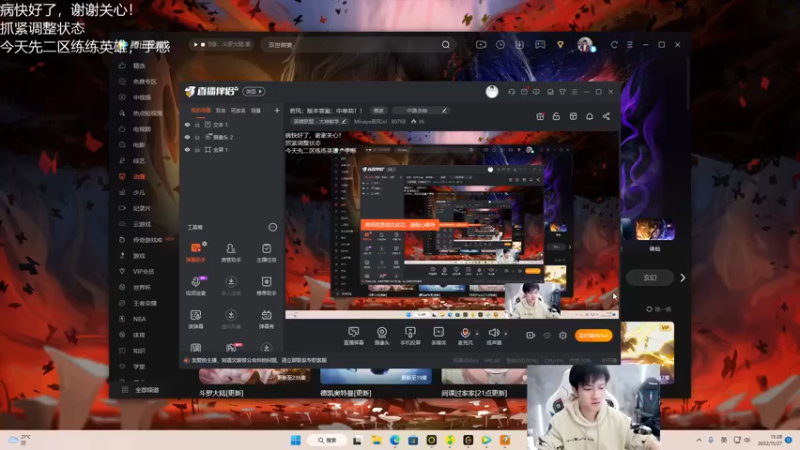Lock the 全屏 1 source layer
This screenshot has width=800, height=450.
point(197,149)
